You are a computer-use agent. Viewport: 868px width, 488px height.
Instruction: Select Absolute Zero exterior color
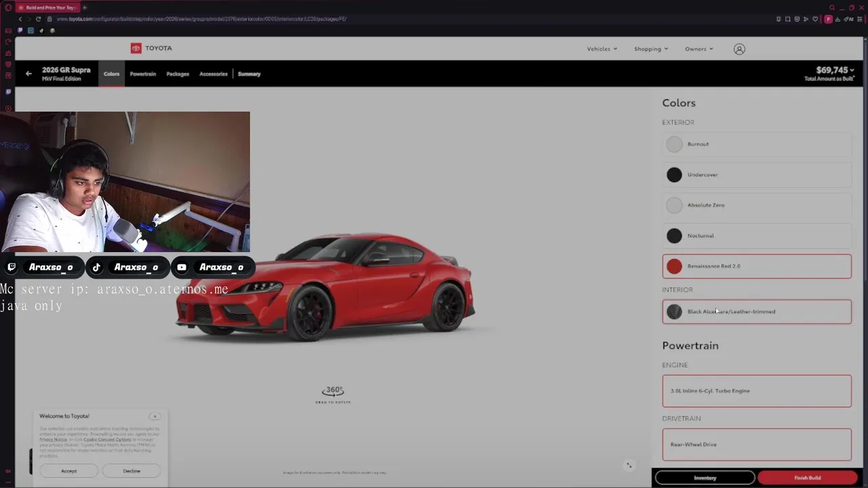pos(757,205)
